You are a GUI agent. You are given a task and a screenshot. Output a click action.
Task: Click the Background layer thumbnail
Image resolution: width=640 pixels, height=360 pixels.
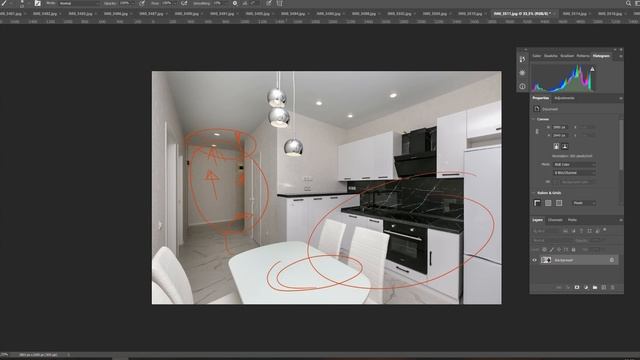(546, 260)
